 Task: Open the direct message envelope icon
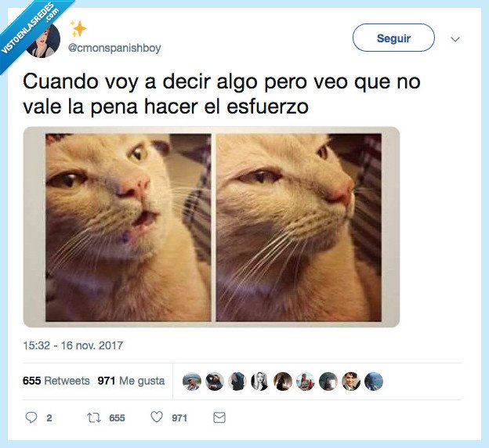pyautogui.click(x=219, y=417)
